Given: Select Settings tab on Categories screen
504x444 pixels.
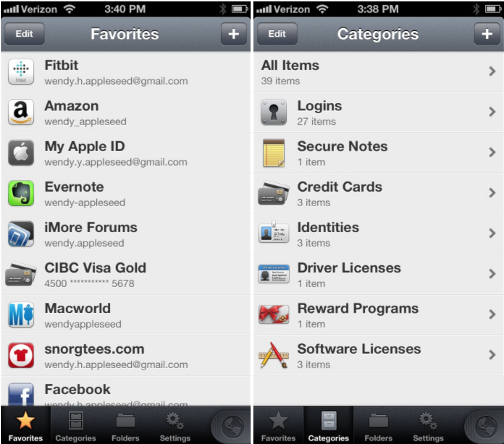Looking at the screenshot, I should [428, 426].
